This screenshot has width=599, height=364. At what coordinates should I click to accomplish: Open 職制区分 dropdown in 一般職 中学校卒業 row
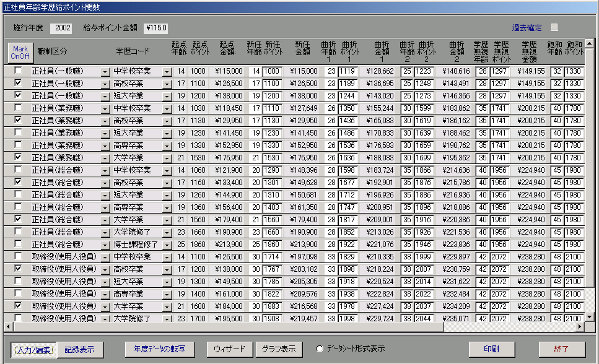tap(105, 71)
